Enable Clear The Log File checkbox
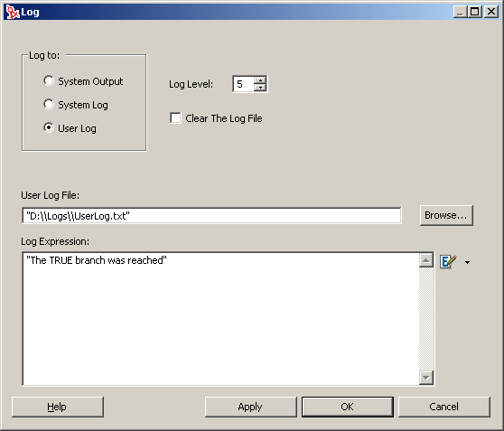 (x=175, y=118)
